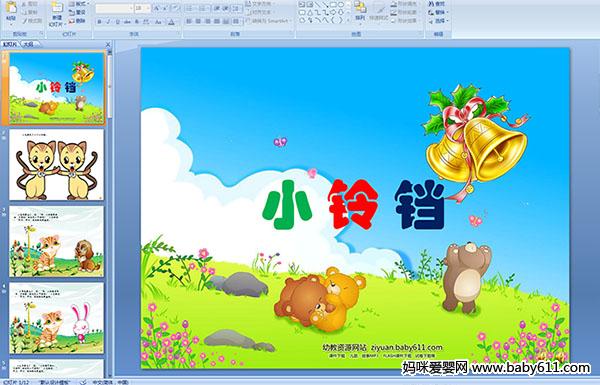The width and height of the screenshot is (600, 385).
Task: Open the font name dropdown
Action: [x=115, y=8]
